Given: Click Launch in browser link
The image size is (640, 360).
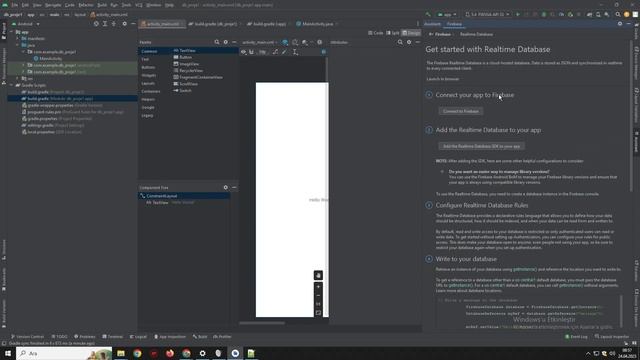Looking at the screenshot, I should coord(442,79).
